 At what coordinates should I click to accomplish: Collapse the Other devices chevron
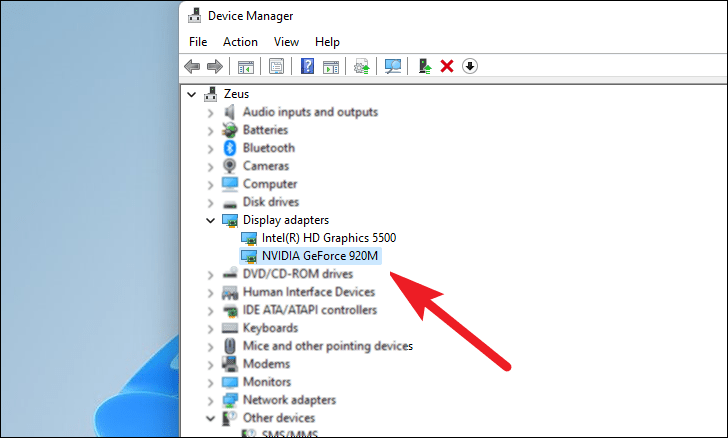point(210,418)
